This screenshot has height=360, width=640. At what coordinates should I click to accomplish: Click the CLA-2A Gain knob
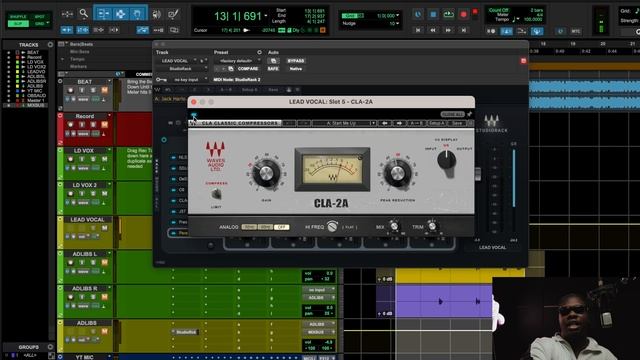(266, 173)
